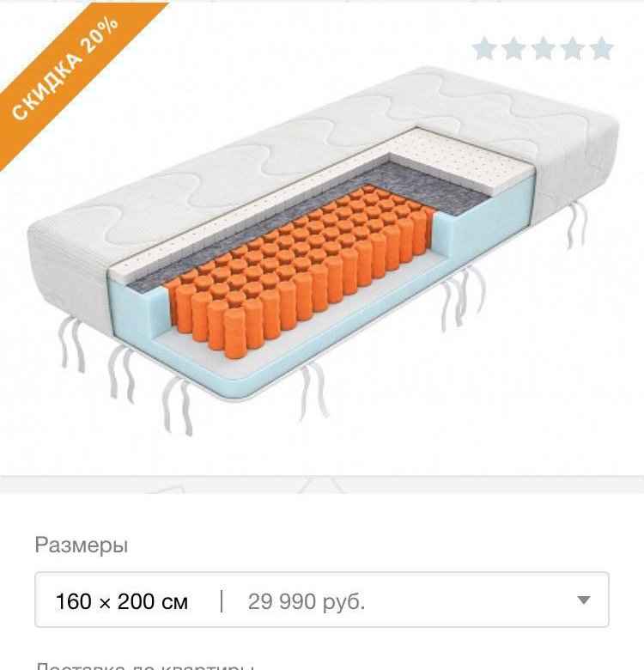Image resolution: width=644 pixels, height=670 pixels.
Task: Click the "Размеры" label
Action: point(81,545)
